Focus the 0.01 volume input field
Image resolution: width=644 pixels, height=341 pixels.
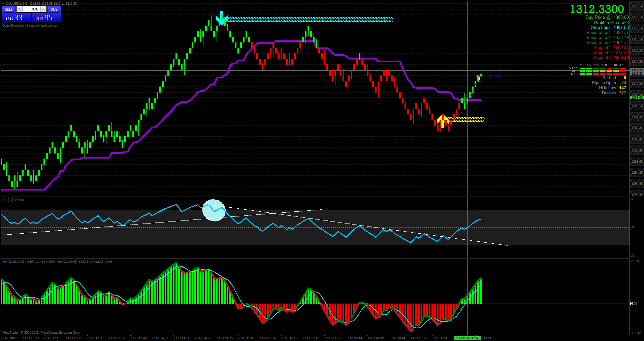coord(31,9)
